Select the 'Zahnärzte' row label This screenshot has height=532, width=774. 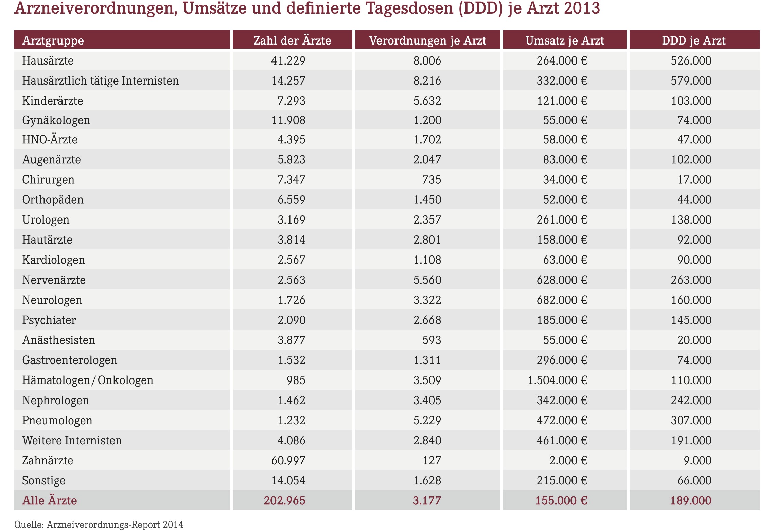click(x=48, y=460)
